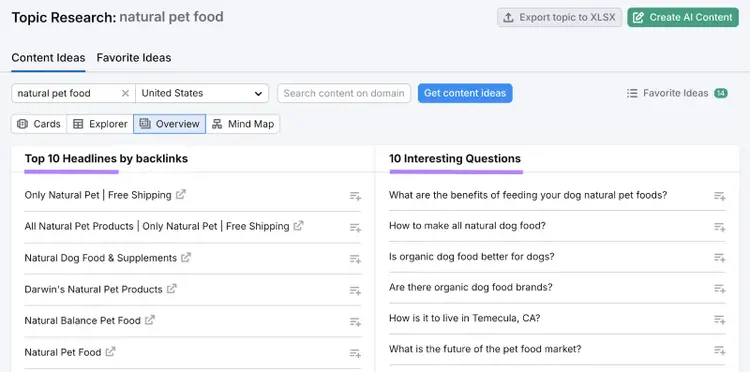Add 'All Natural Pet Products' headline to favorites
Image resolution: width=750 pixels, height=372 pixels.
click(x=355, y=228)
